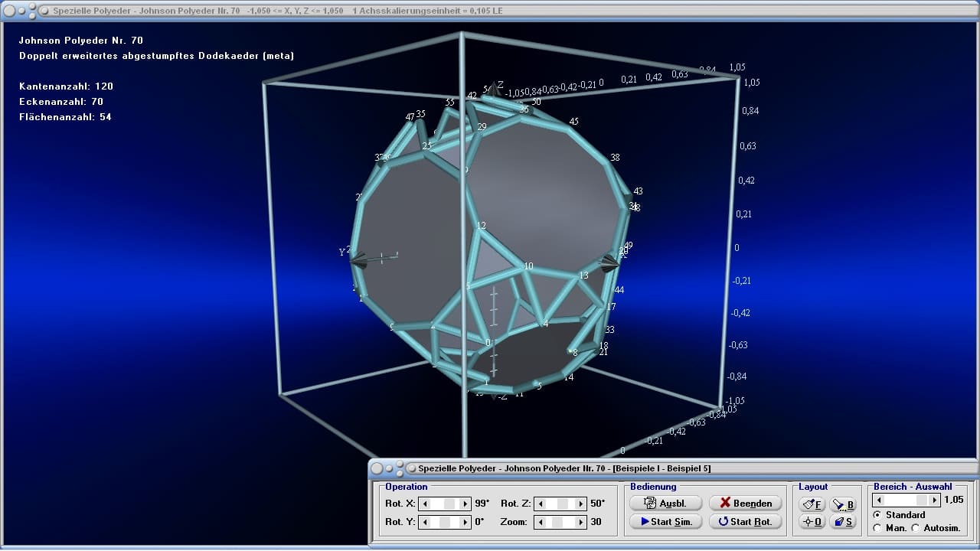The width and height of the screenshot is (980, 551).
Task: Increase Rot. X with right arrow
Action: coord(465,504)
